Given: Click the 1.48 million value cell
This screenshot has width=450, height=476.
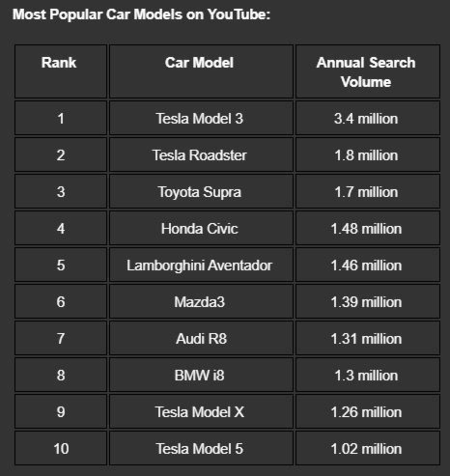Looking at the screenshot, I should click(366, 229).
